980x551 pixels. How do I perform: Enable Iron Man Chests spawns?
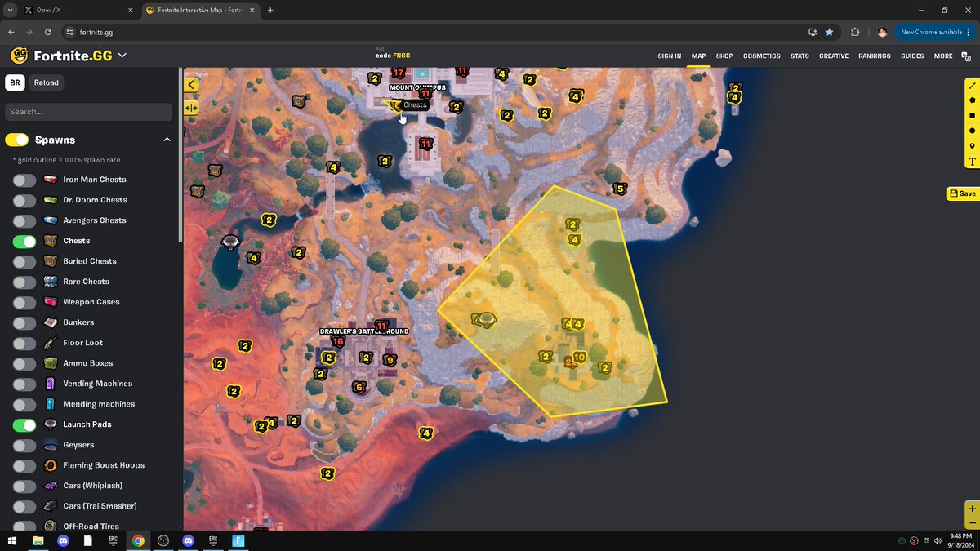click(x=24, y=180)
